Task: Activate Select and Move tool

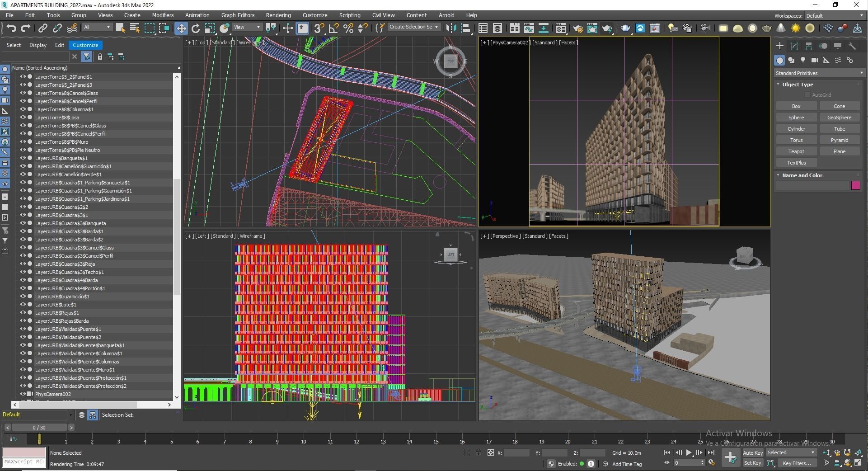Action: [181, 28]
